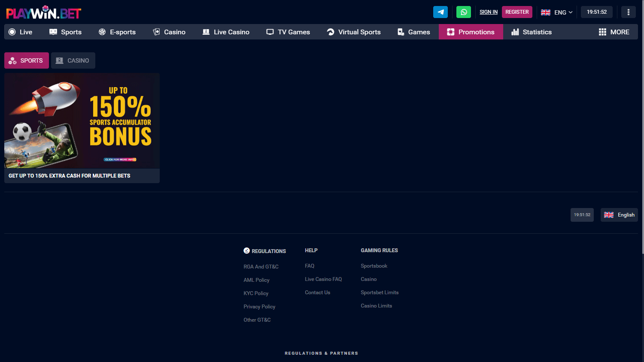Open the FAQ link

310,266
